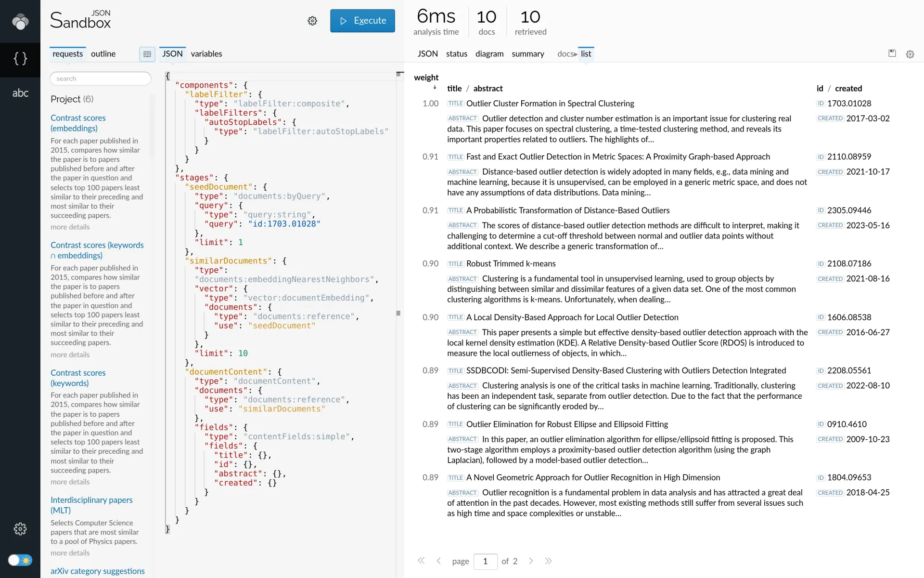Click the app logo in the sidebar
The width and height of the screenshot is (924, 578).
20,21
